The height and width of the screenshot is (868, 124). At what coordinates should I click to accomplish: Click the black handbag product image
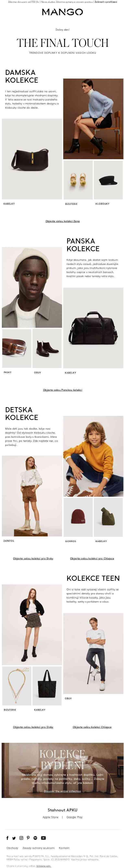click(x=32, y=159)
